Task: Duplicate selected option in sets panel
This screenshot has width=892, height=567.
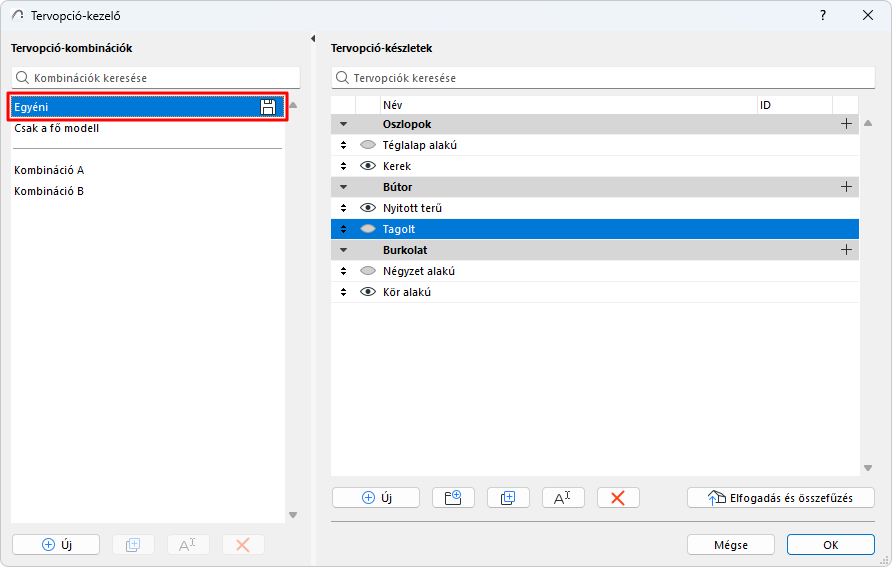Action: click(508, 498)
